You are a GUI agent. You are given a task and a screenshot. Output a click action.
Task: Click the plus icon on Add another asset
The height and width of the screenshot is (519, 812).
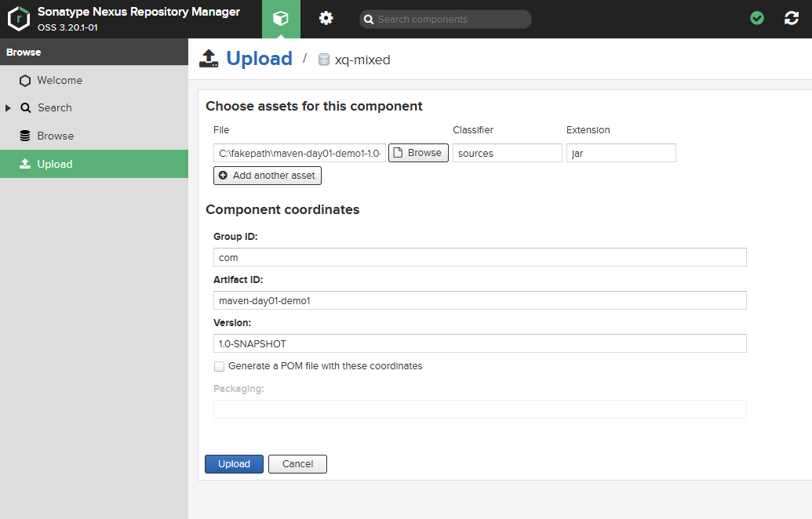223,176
